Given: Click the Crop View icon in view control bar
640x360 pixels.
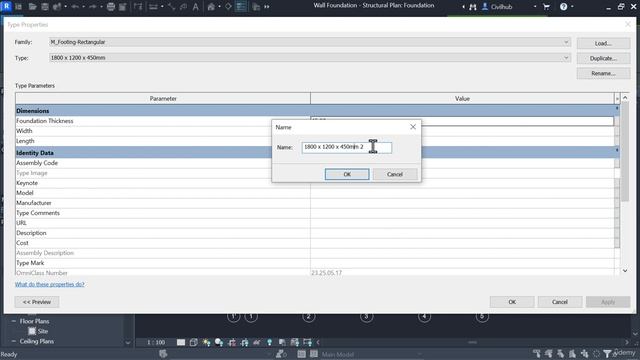Looking at the screenshot, I should pos(232,342).
